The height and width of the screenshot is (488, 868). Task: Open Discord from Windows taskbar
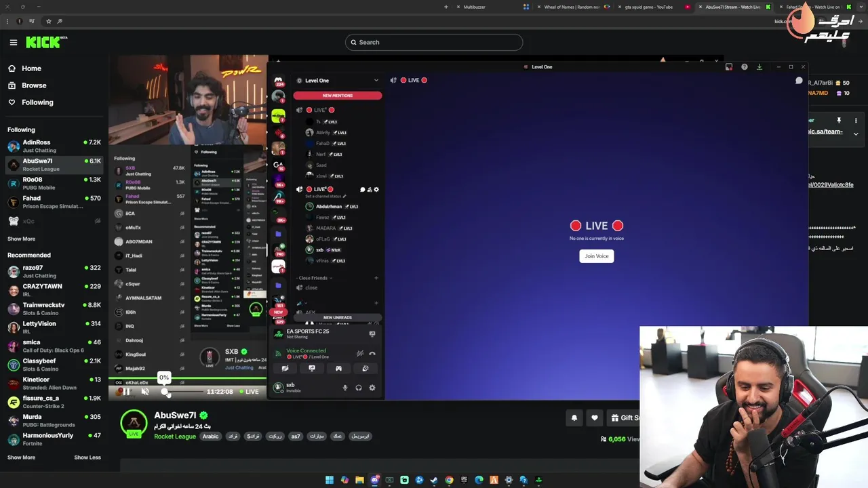tap(374, 480)
